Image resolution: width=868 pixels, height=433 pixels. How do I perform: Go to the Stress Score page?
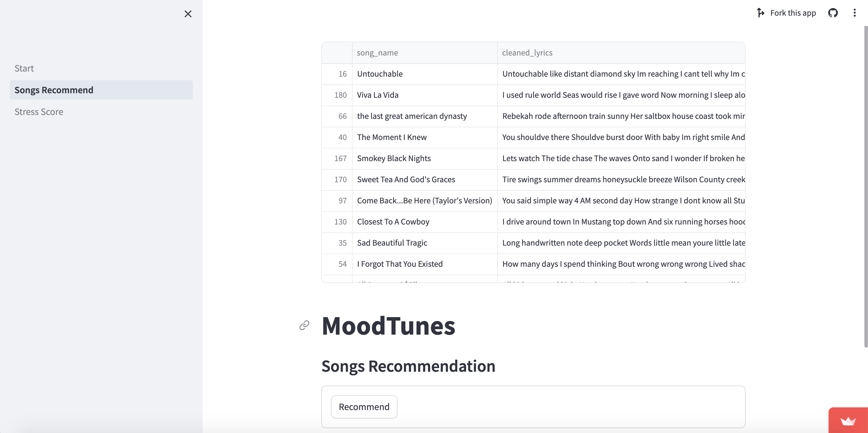(39, 112)
